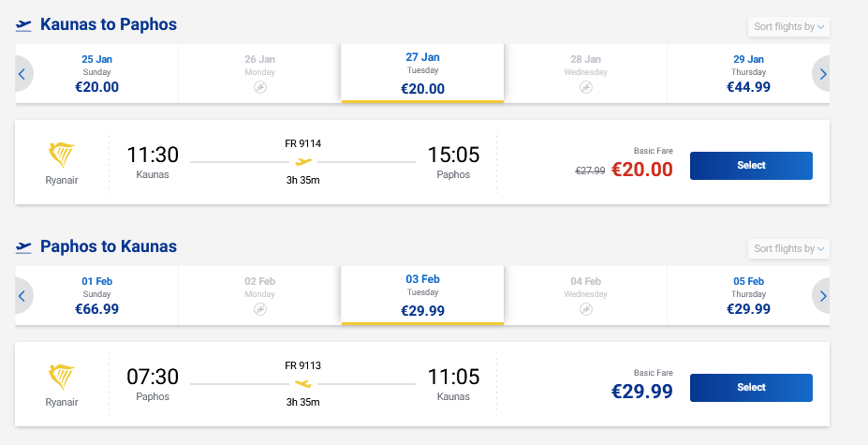Viewport: 868px width, 445px height.
Task: Click the no-flights icon under 02 Feb
Action: tap(259, 309)
